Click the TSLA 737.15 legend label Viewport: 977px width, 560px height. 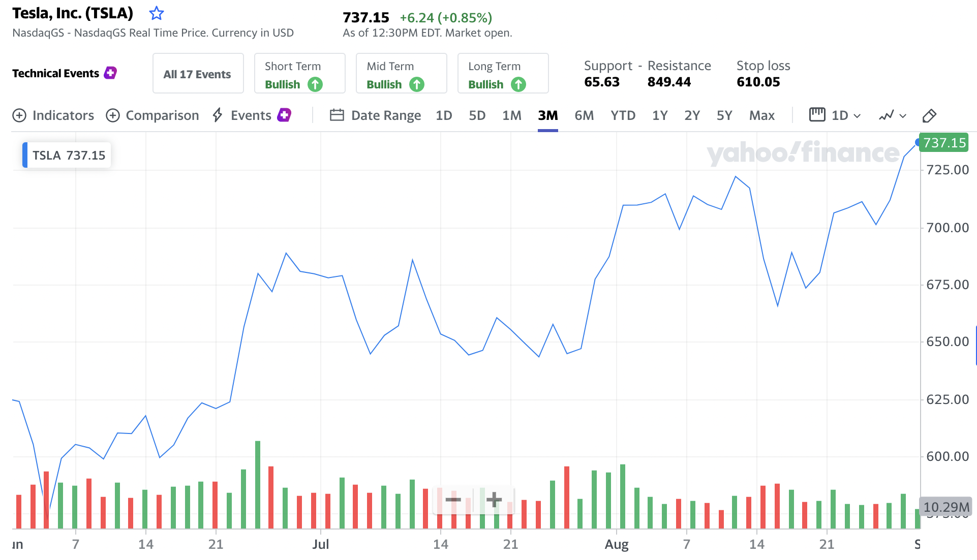pyautogui.click(x=69, y=155)
